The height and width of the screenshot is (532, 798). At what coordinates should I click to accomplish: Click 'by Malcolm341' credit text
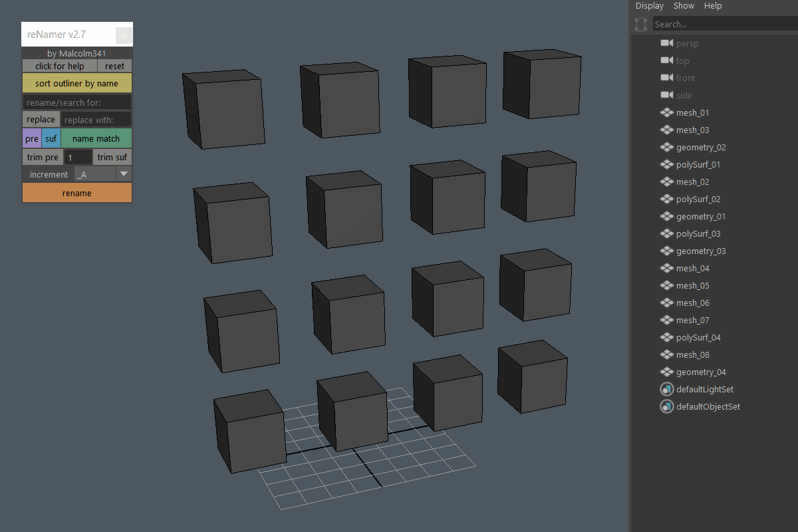point(76,53)
